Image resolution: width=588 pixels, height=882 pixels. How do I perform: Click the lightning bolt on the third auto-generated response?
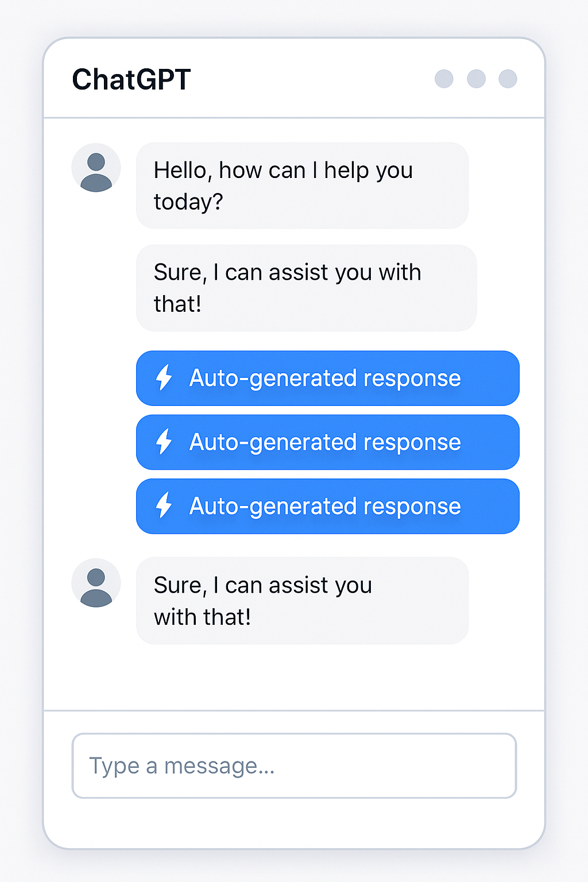tap(164, 505)
